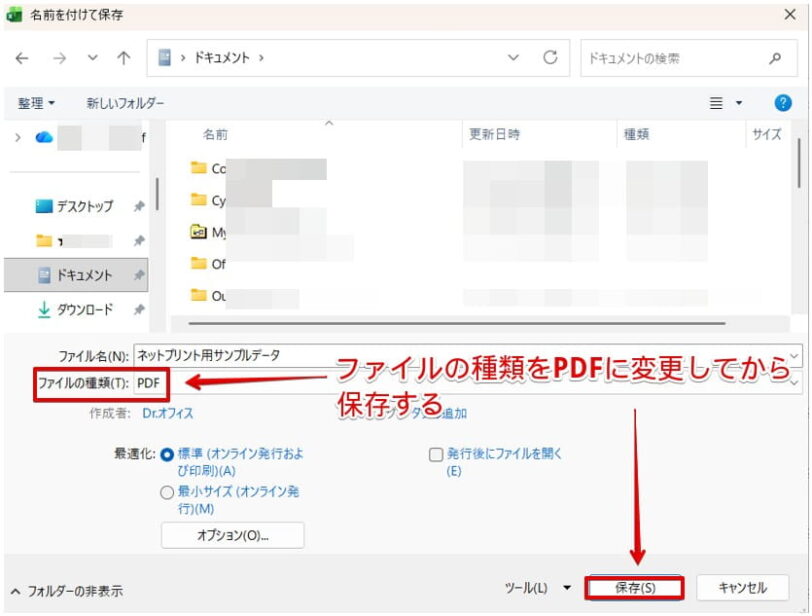The image size is (812, 616).
Task: Click the Excel icon in the title bar
Action: (14, 15)
